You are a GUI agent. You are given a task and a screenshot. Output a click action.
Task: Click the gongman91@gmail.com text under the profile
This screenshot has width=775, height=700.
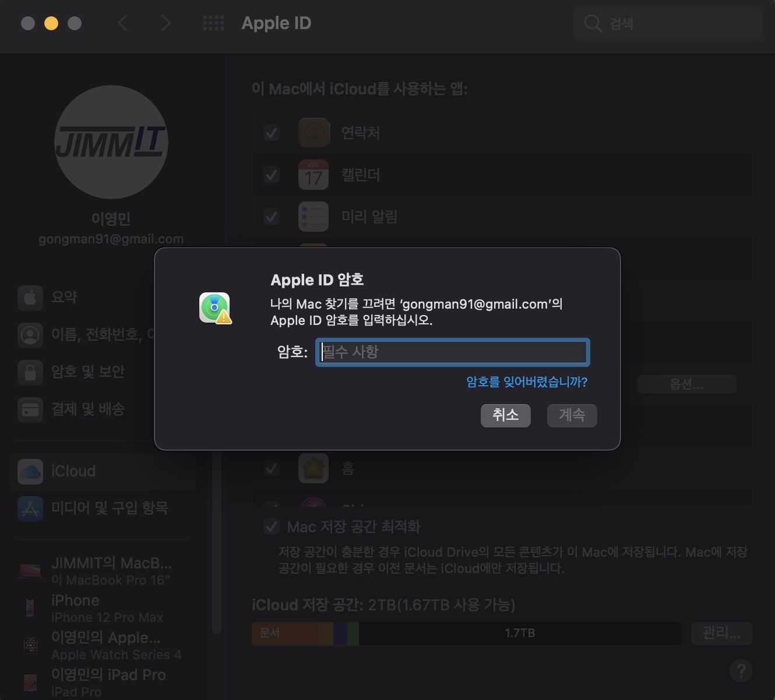tap(111, 239)
